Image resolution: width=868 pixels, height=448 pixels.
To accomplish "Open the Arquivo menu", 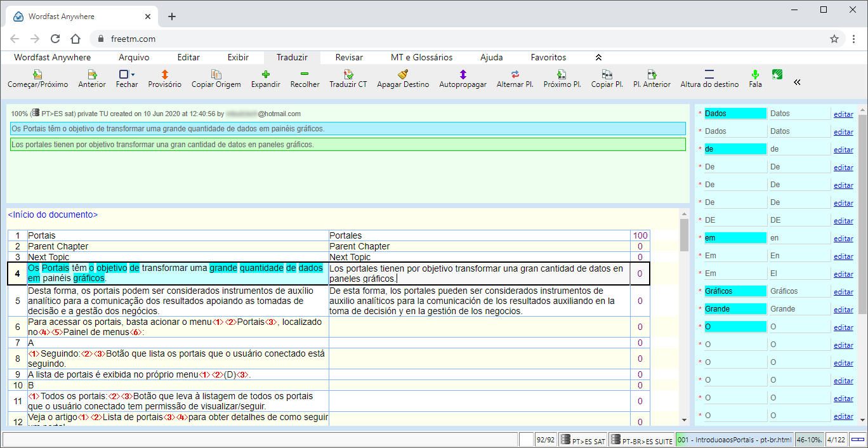I will 134,57.
